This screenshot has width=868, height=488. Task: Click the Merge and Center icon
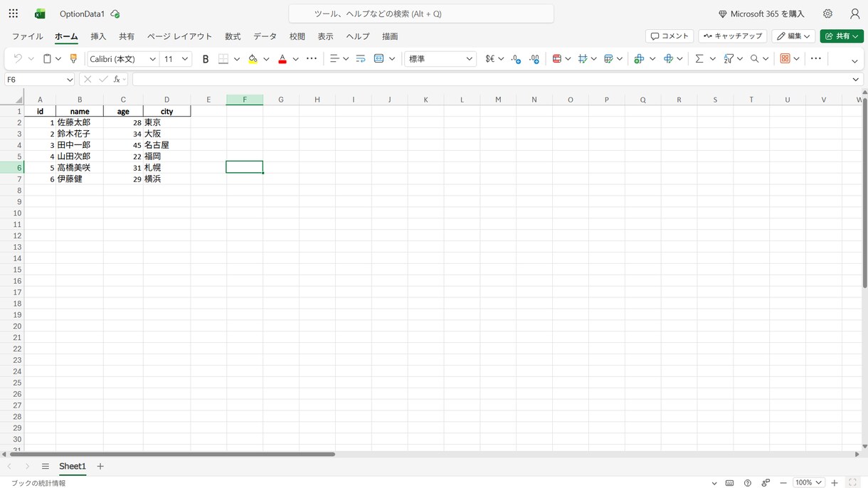click(x=379, y=59)
